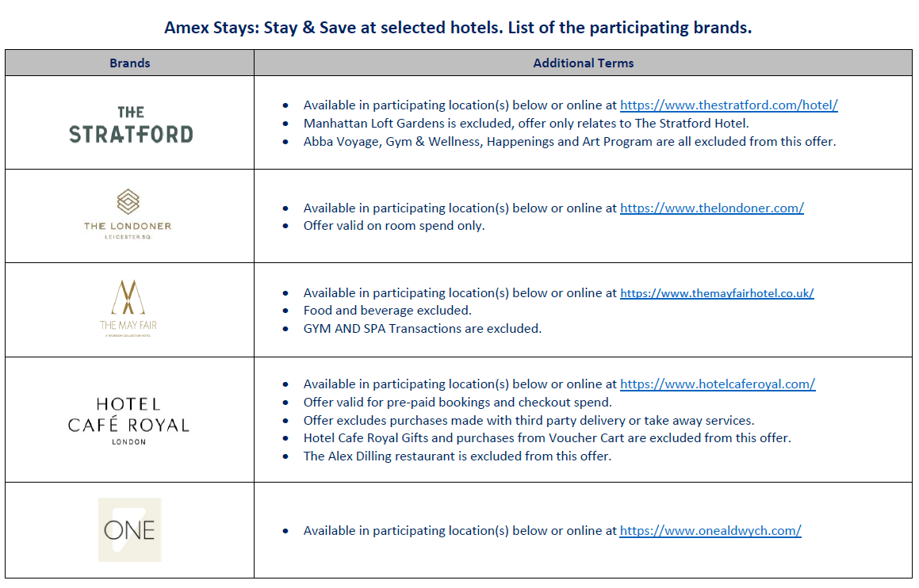Click The Londoner Leicester Sq logo

pos(128,214)
